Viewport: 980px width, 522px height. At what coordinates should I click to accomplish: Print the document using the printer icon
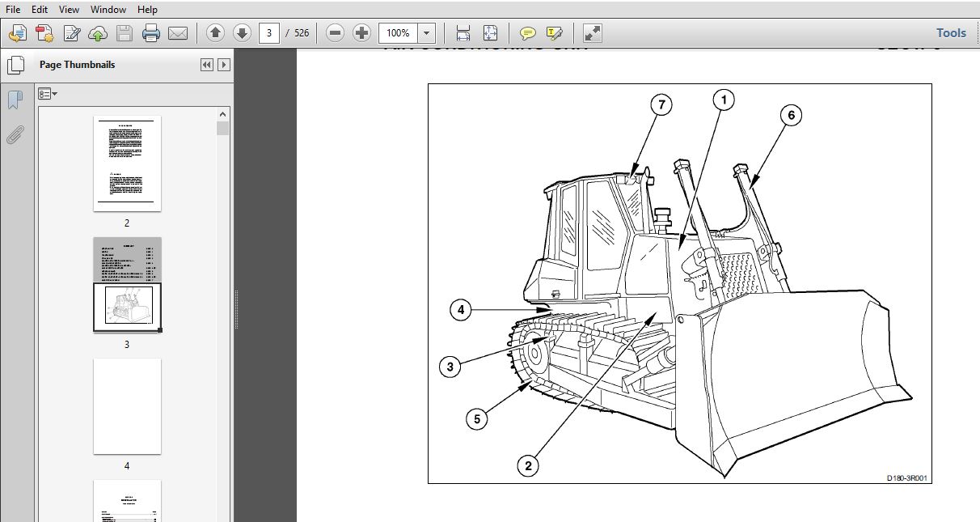[x=151, y=33]
